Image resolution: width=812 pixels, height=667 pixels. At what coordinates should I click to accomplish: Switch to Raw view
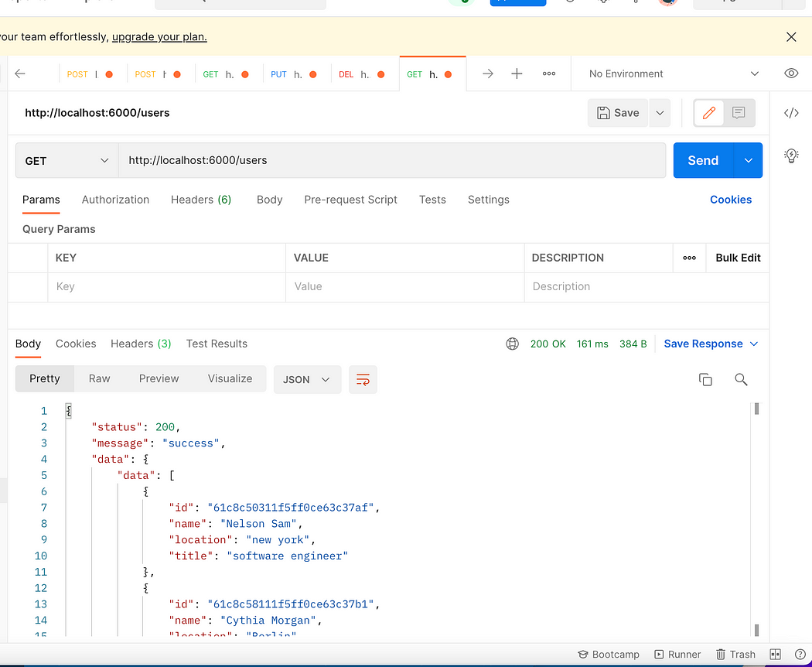pyautogui.click(x=100, y=379)
